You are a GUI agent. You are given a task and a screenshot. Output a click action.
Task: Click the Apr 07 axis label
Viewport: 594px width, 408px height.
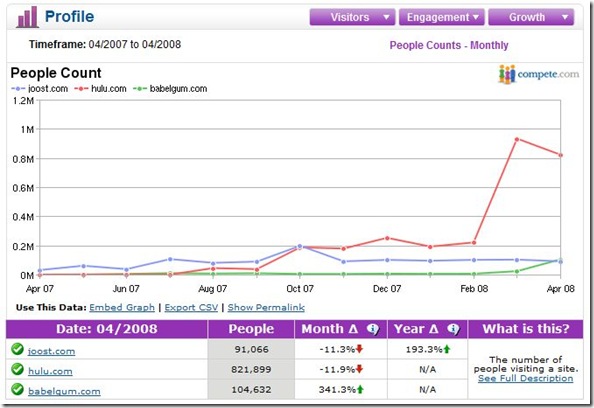40,289
